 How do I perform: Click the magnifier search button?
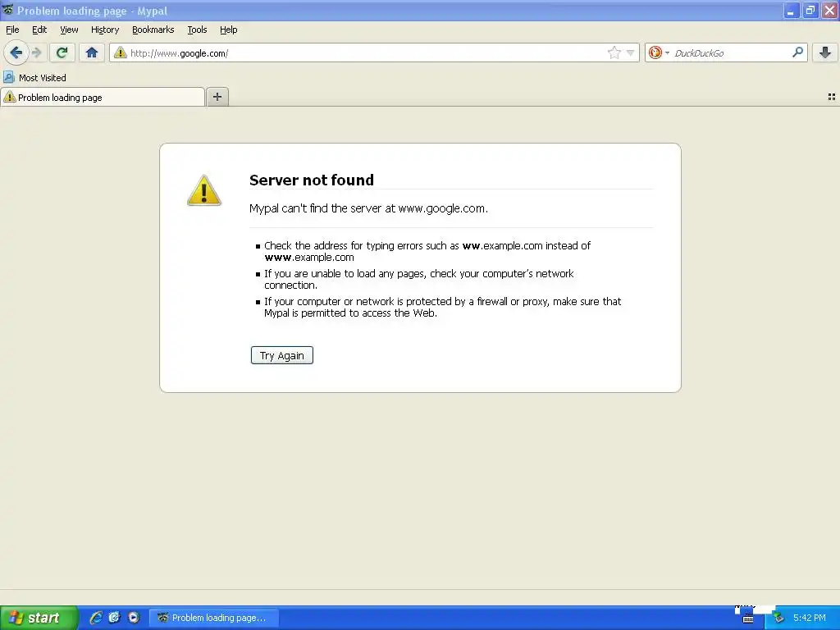(x=797, y=52)
